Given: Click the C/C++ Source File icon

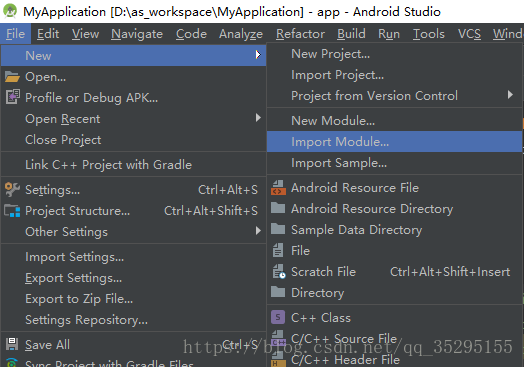Looking at the screenshot, I should tap(278, 339).
